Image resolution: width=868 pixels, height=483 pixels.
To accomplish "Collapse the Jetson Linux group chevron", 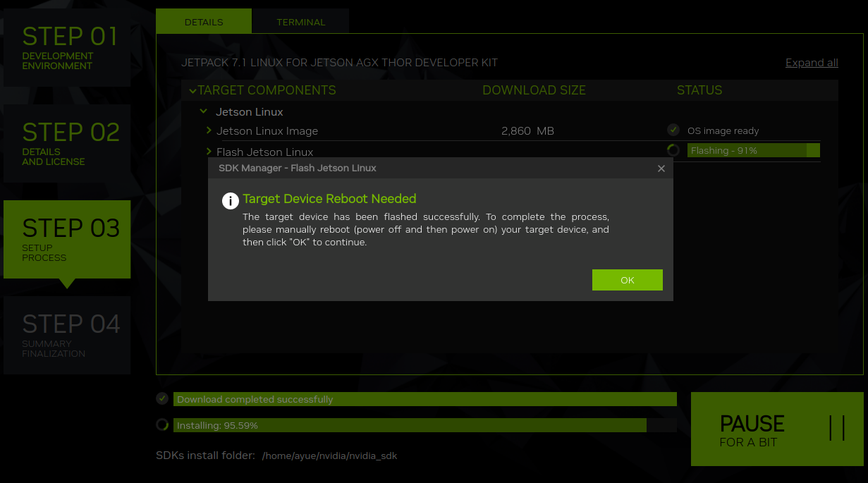I will tap(203, 111).
